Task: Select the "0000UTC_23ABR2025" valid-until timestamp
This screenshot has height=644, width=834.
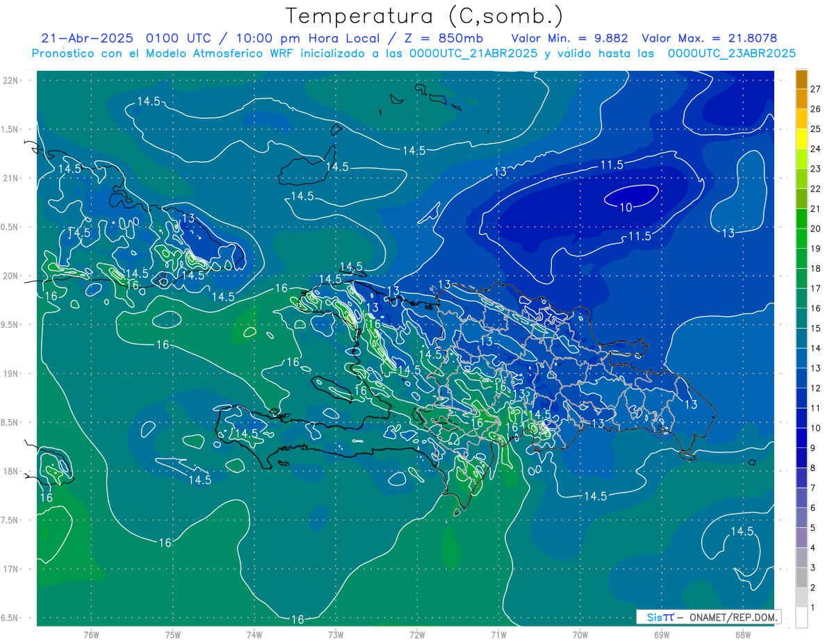Action: (732, 53)
